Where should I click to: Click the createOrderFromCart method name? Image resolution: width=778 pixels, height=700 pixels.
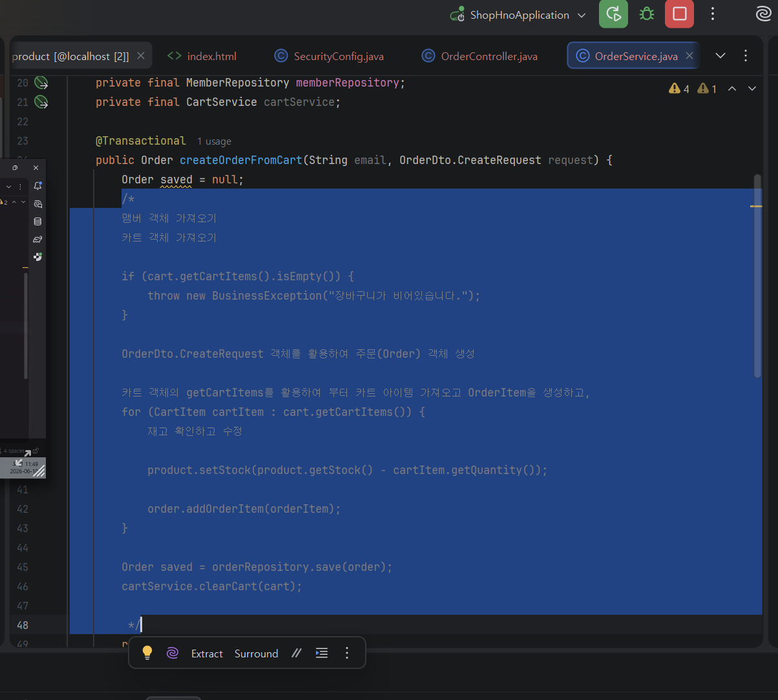[x=241, y=160]
